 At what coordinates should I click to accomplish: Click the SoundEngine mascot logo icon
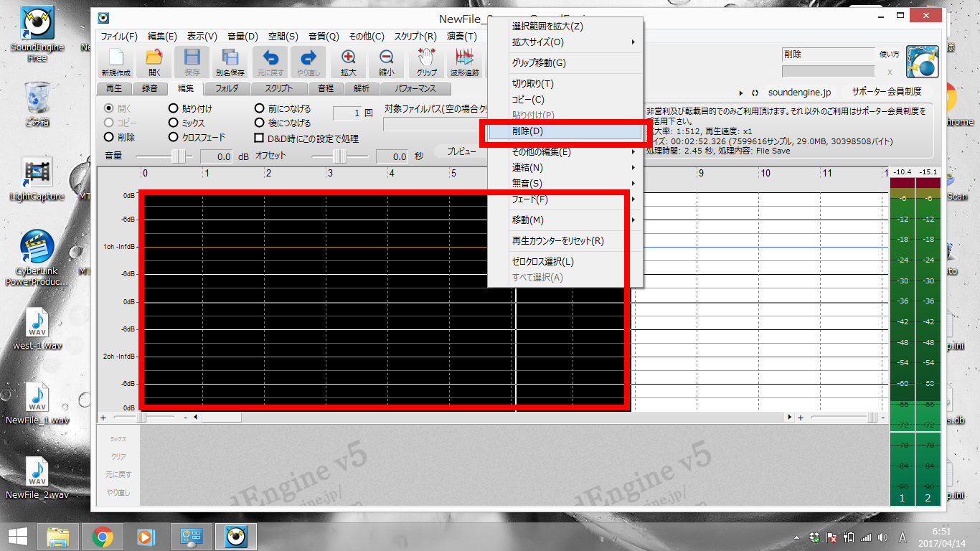coord(923,62)
